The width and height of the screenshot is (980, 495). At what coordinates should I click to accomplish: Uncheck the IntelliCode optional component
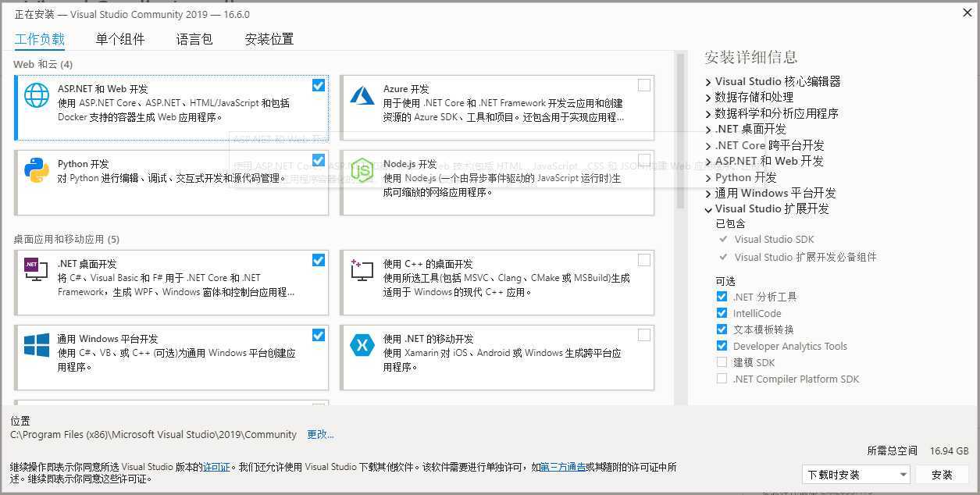722,313
